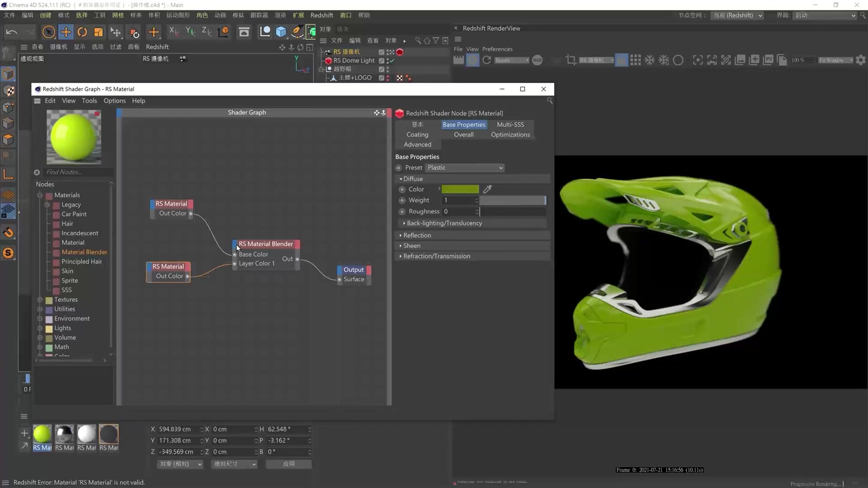Select the RS Material Blender node
Image resolution: width=868 pixels, height=488 pixels.
(266, 244)
